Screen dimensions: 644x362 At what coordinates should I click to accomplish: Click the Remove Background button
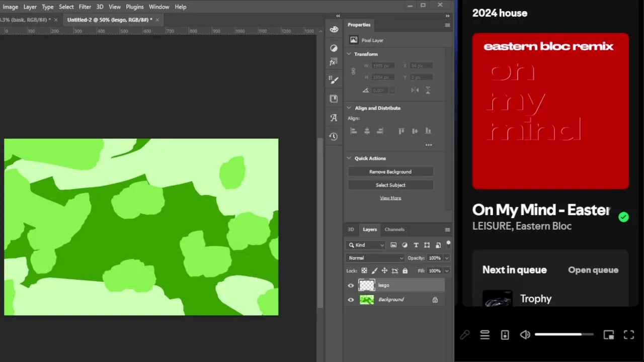tap(390, 171)
